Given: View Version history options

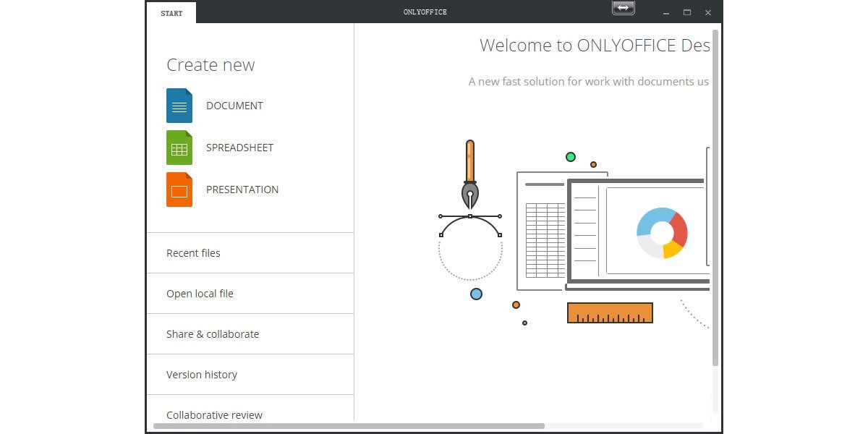Looking at the screenshot, I should (x=202, y=374).
